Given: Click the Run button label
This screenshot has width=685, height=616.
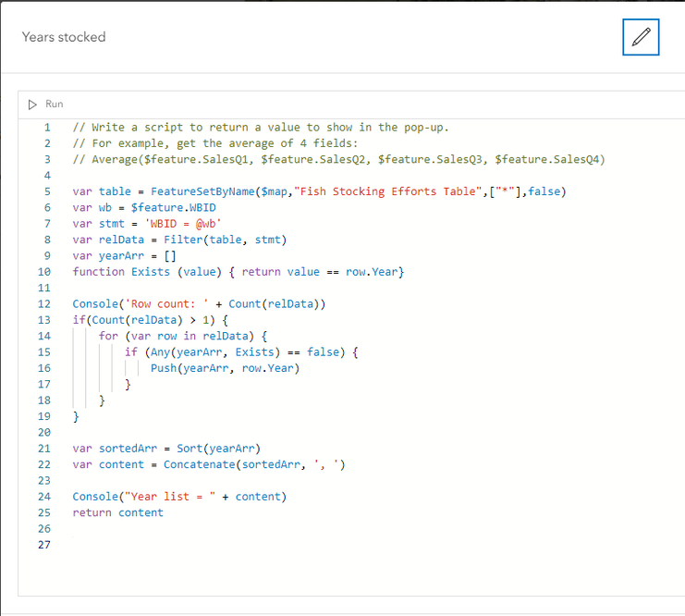Looking at the screenshot, I should tap(55, 104).
